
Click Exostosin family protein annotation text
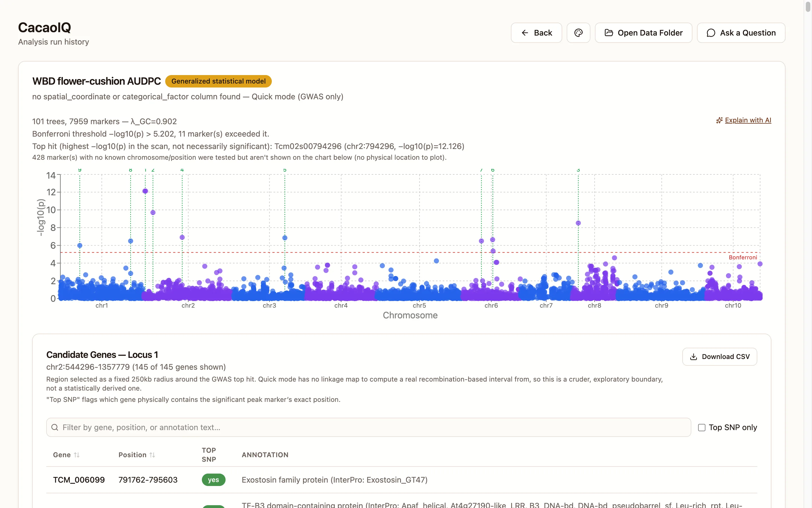pos(335,480)
